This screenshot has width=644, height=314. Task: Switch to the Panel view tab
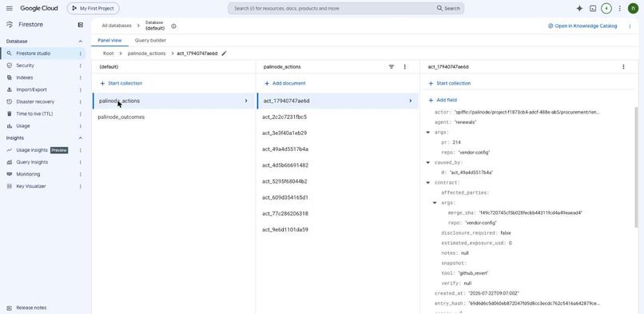pos(109,40)
